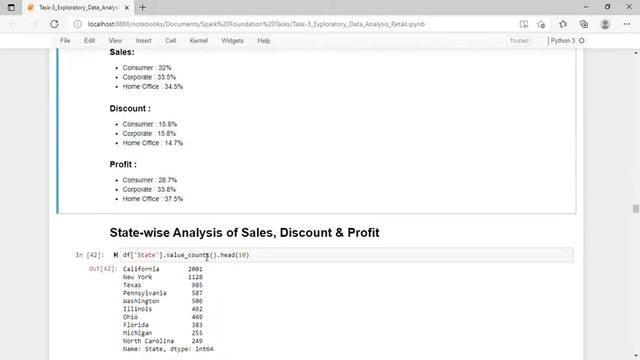Click the Sales Home Office 34.5% bullet
Screen dimensions: 640x360
tap(153, 87)
